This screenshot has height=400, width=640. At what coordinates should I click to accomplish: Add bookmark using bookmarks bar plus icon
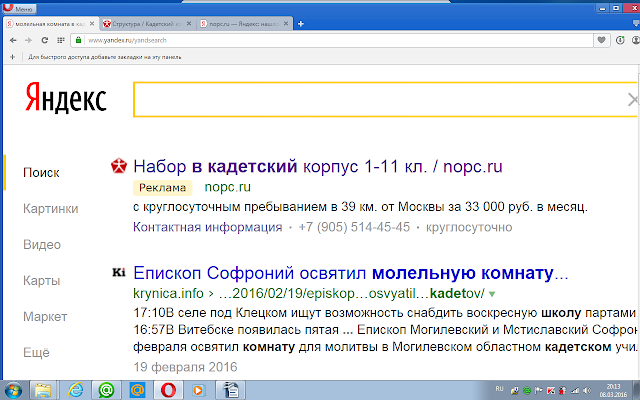[x=13, y=57]
